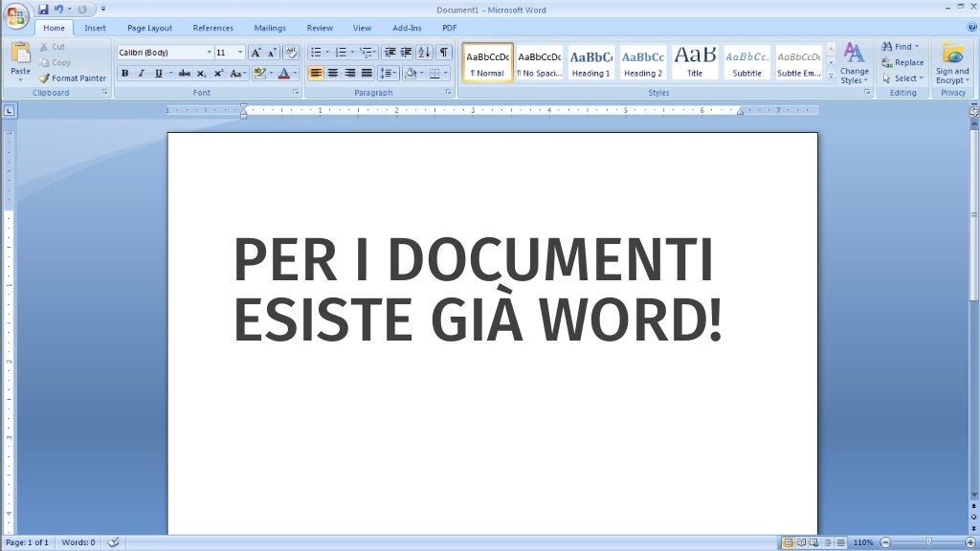Open the Add-Ins tab
The image size is (980, 551).
point(407,28)
